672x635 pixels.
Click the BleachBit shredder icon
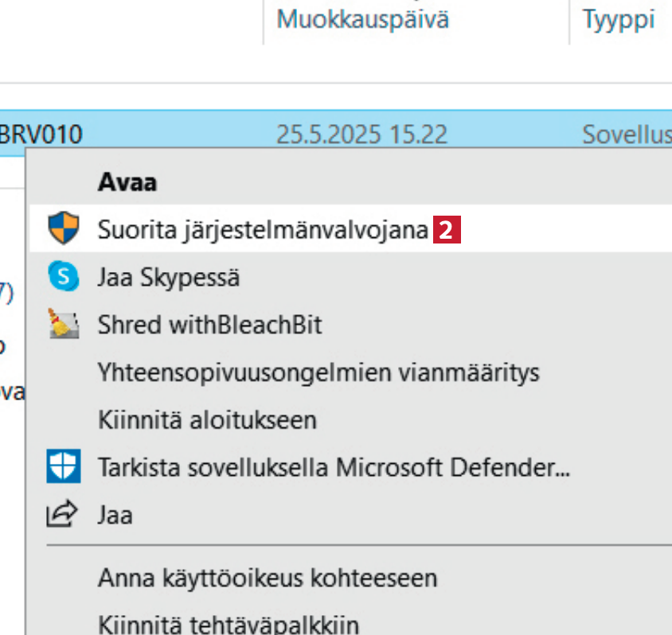click(x=64, y=324)
